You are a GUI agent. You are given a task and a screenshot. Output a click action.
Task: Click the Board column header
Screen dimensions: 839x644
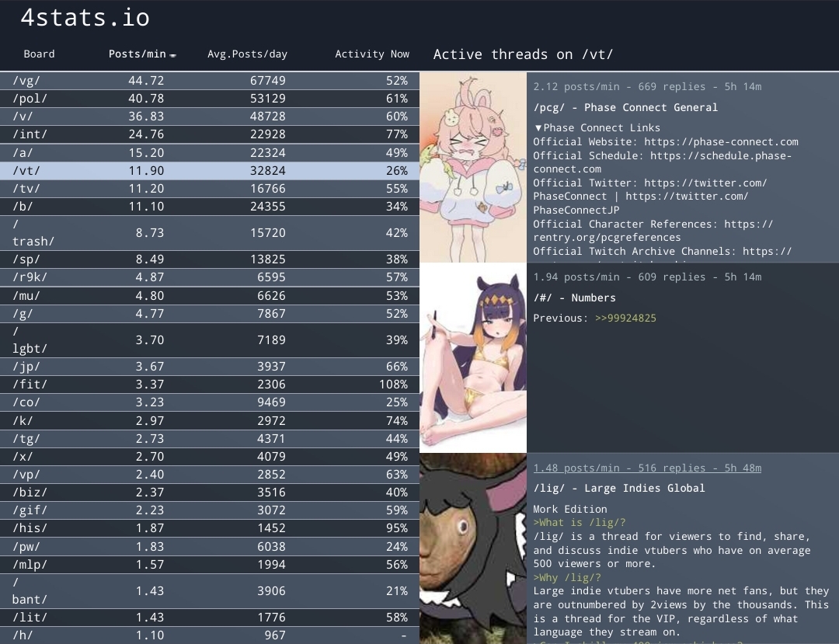pos(39,54)
